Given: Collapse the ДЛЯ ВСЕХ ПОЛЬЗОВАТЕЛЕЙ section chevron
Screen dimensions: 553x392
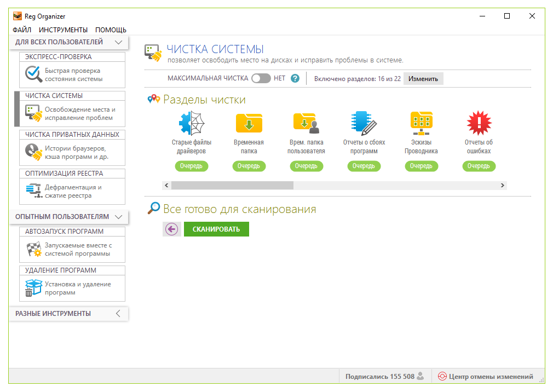Looking at the screenshot, I should [x=118, y=42].
